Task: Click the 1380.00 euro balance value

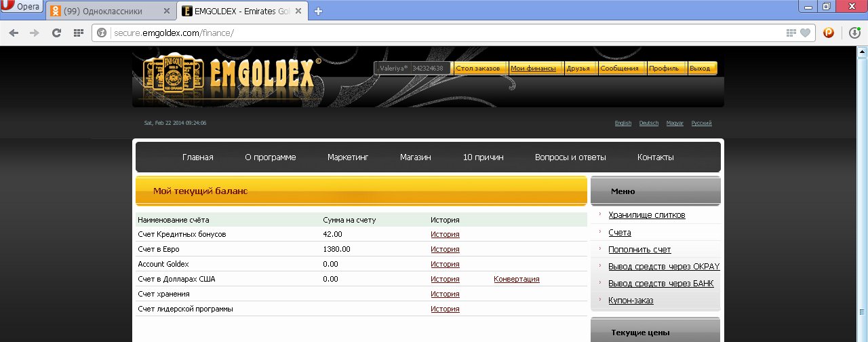Action: 337,249
